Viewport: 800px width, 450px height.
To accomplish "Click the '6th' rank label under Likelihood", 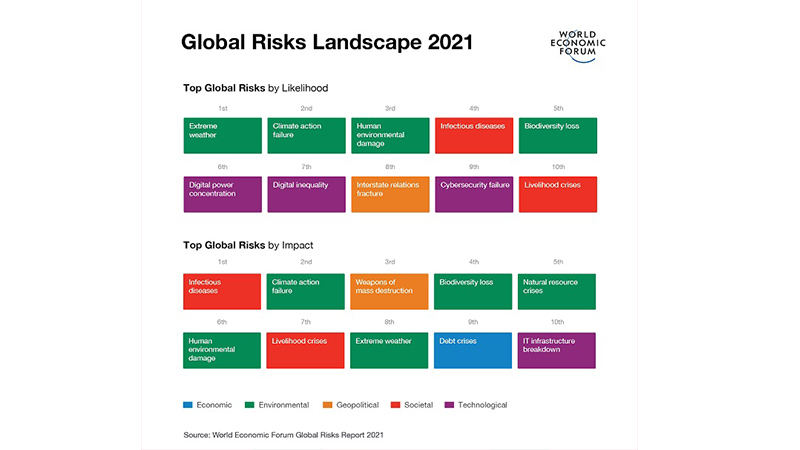I will pyautogui.click(x=222, y=167).
